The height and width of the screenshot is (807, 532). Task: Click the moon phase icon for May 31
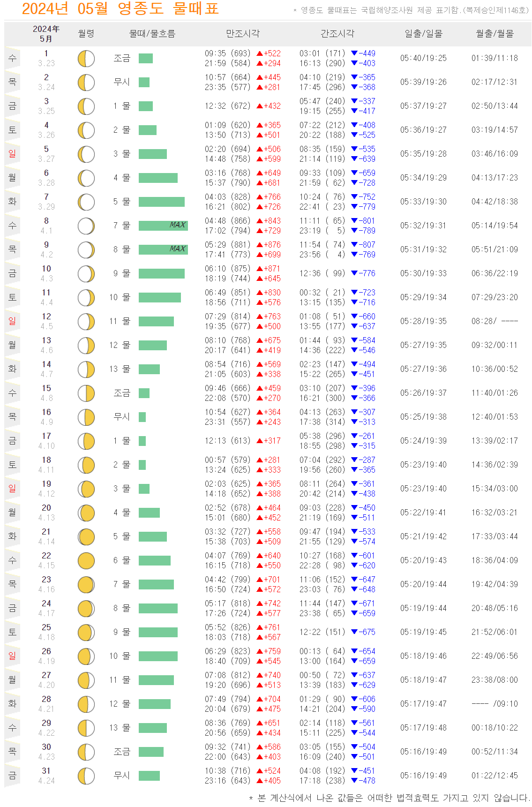pos(86,776)
